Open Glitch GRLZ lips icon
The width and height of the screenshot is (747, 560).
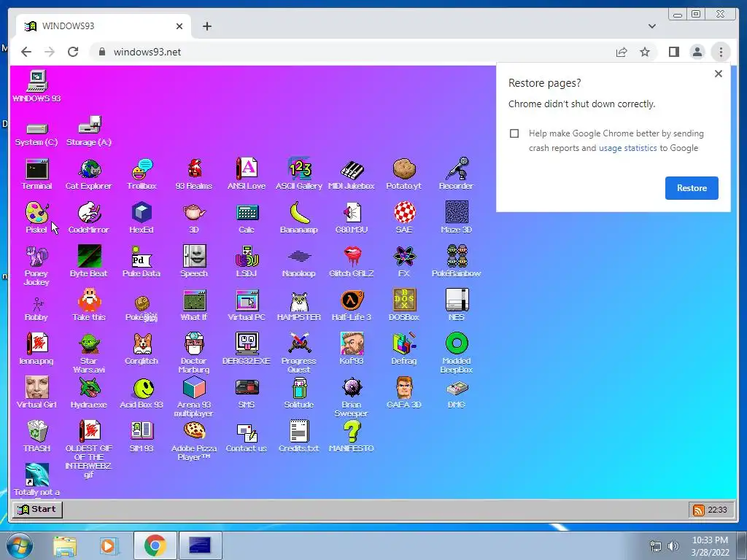352,262
